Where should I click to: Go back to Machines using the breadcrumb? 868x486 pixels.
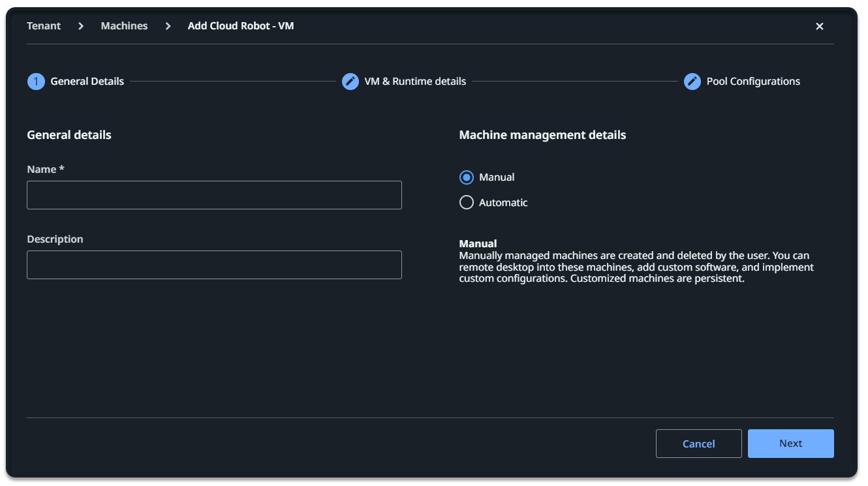click(124, 25)
